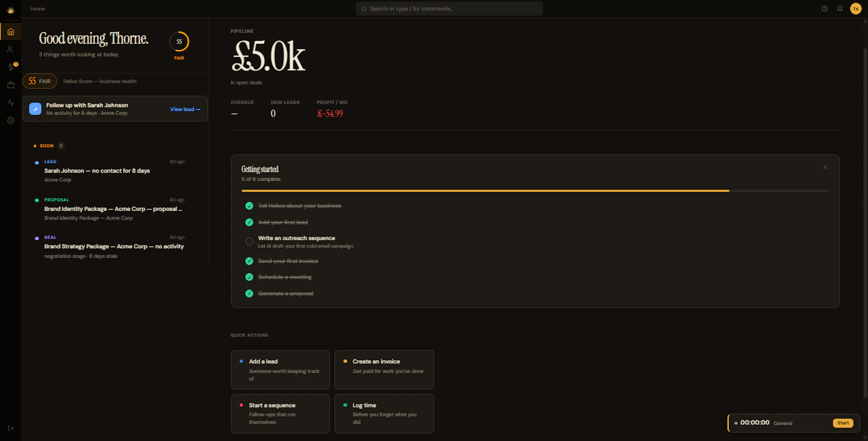Click 'Write an outreach sequence' task text
868x441 pixels.
pyautogui.click(x=297, y=238)
